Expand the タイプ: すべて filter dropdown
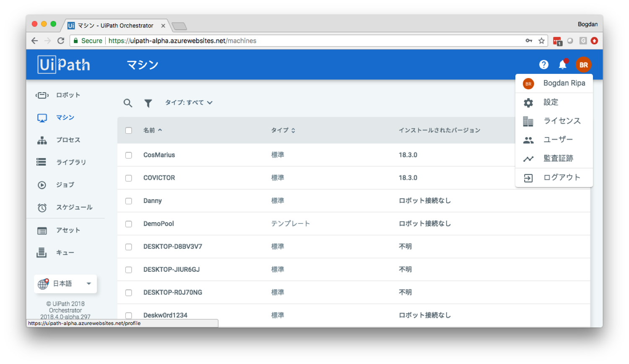This screenshot has width=629, height=364. (189, 103)
